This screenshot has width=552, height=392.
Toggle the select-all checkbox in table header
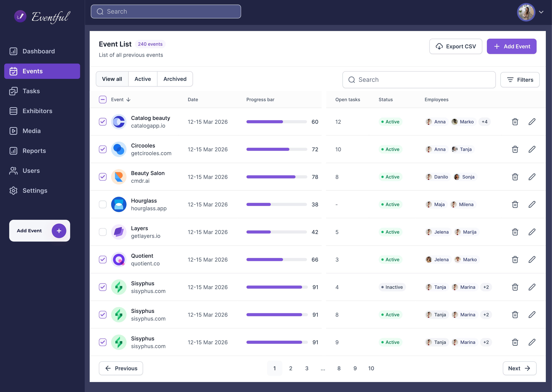[x=103, y=100]
